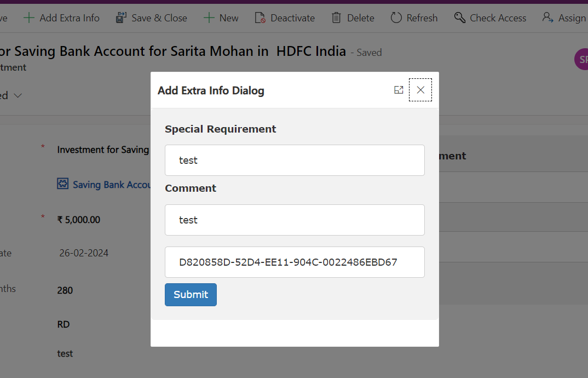Refresh the form using Refresh icon
The width and height of the screenshot is (588, 378).
[x=396, y=18]
